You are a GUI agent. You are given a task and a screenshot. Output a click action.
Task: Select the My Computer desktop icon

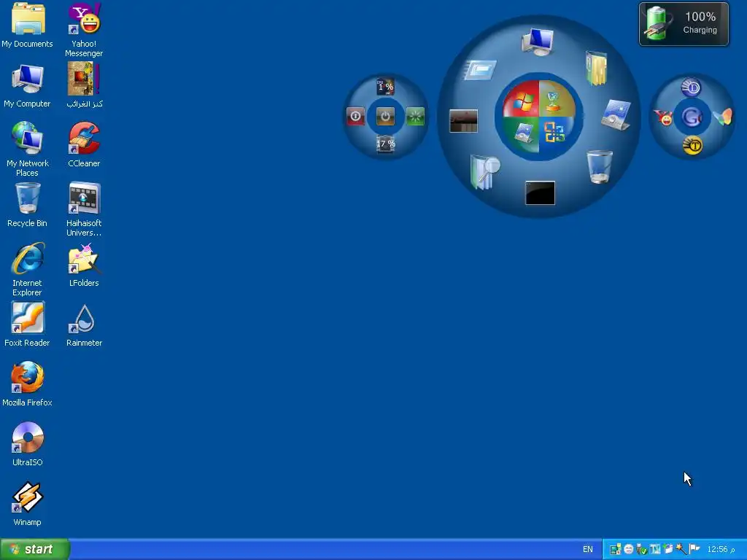27,86
